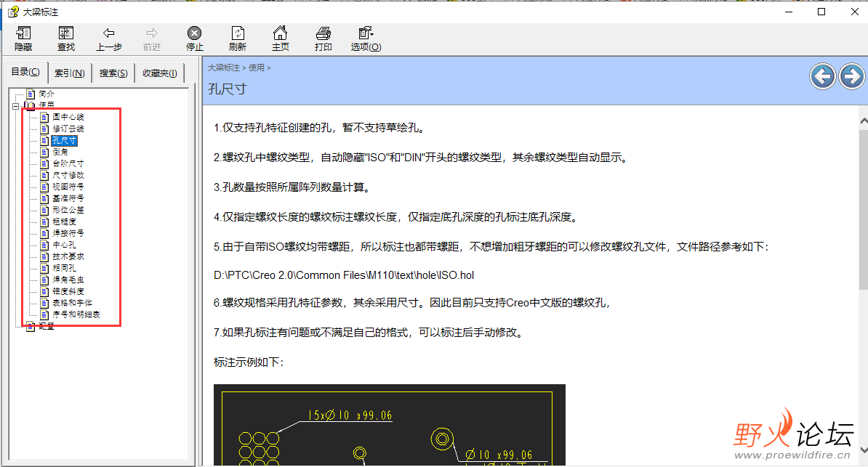
Task: Open the 表格和字体 topic
Action: click(x=72, y=303)
